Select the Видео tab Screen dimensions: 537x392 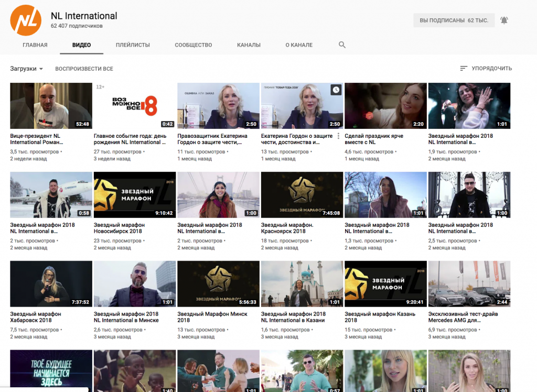click(81, 45)
